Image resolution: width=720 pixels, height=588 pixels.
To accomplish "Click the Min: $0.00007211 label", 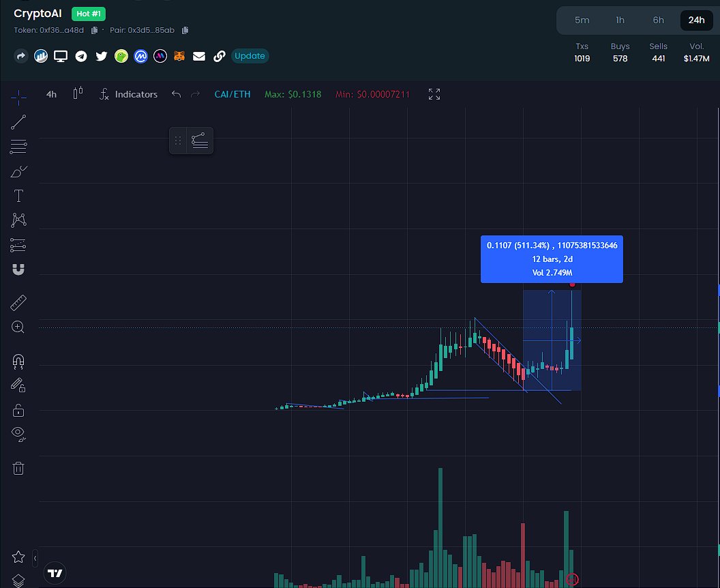I will pyautogui.click(x=372, y=94).
